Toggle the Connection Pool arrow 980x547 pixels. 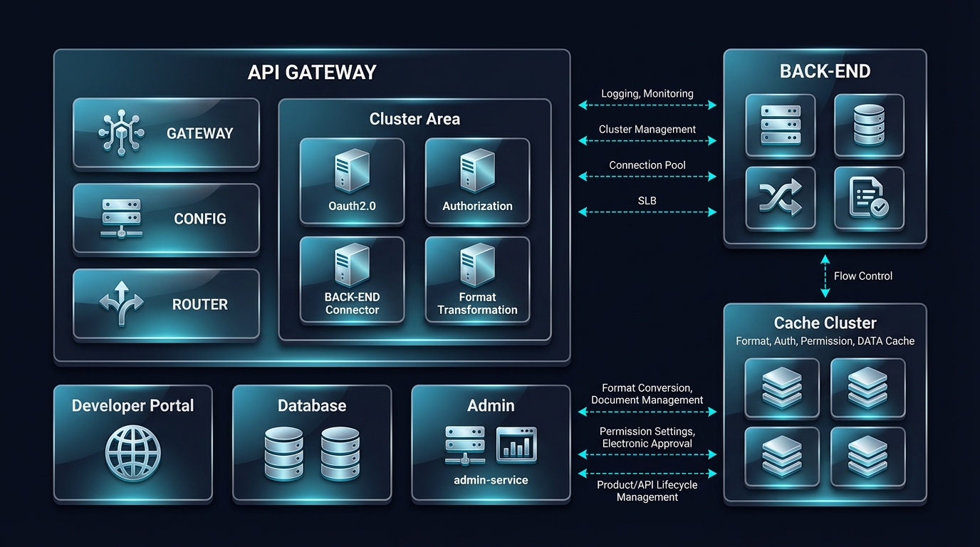[x=647, y=176]
